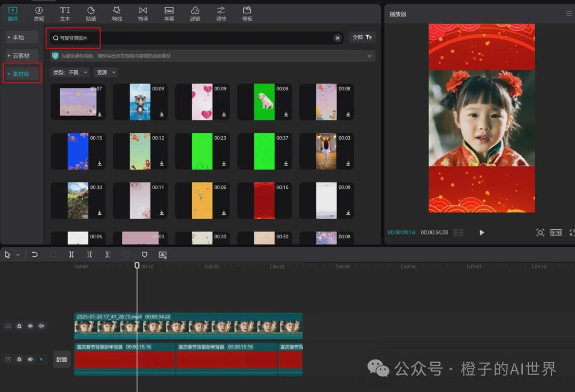
Task: Select the split clip tool in the toolbar
Action: click(x=71, y=254)
